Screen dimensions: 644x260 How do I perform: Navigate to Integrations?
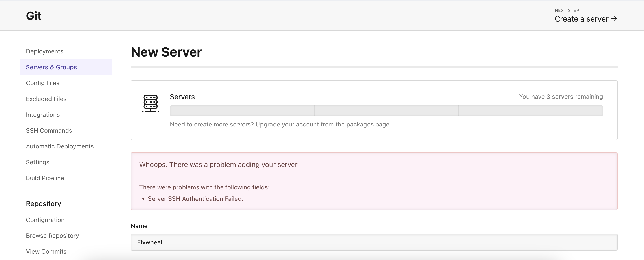[x=43, y=115]
